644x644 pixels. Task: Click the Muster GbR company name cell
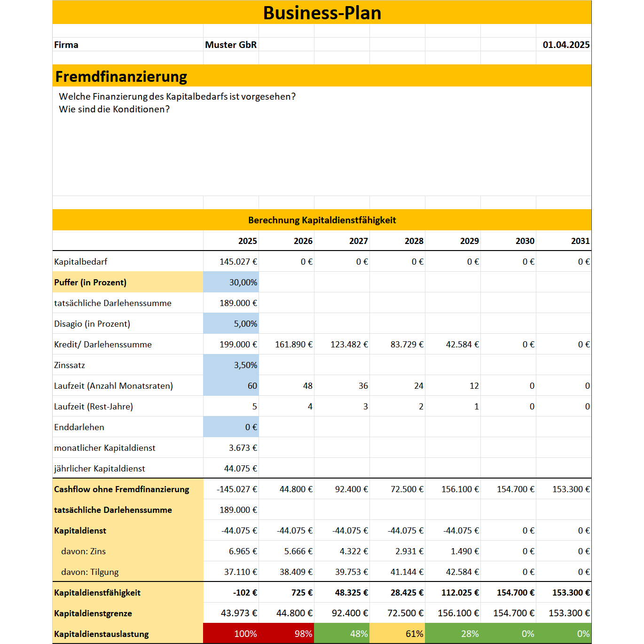[x=230, y=45]
